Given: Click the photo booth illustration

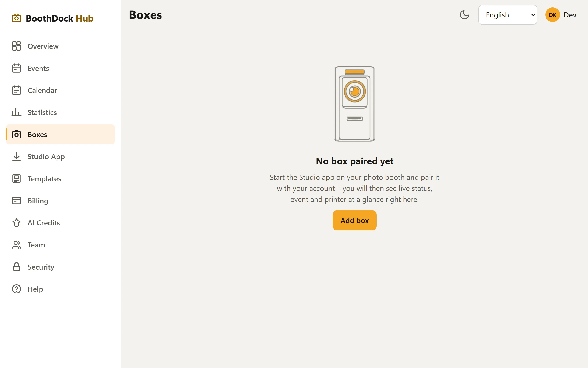Looking at the screenshot, I should [354, 104].
